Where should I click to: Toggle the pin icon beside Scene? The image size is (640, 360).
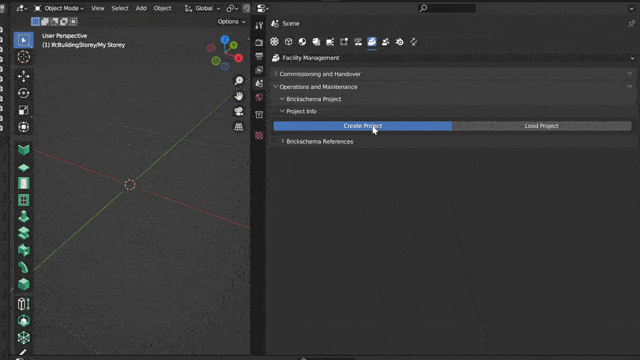tap(631, 24)
